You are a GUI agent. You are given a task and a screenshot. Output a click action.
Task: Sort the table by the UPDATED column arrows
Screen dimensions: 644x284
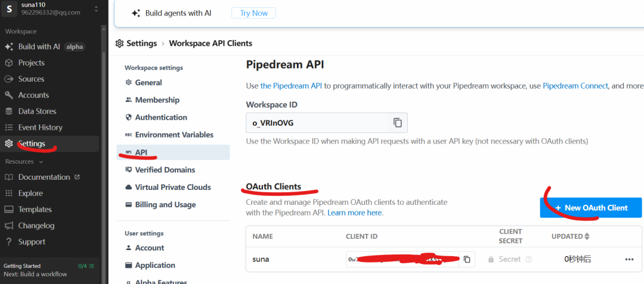(x=587, y=236)
